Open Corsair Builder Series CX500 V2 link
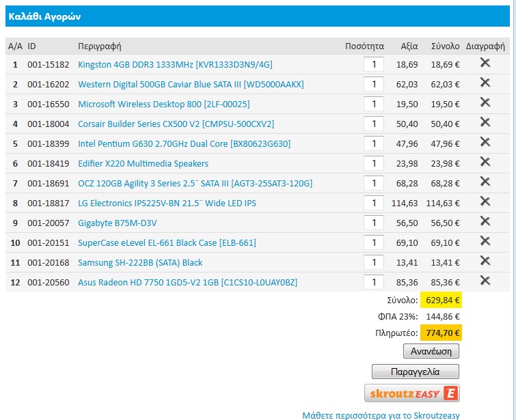This screenshot has width=516, height=420. (x=176, y=124)
